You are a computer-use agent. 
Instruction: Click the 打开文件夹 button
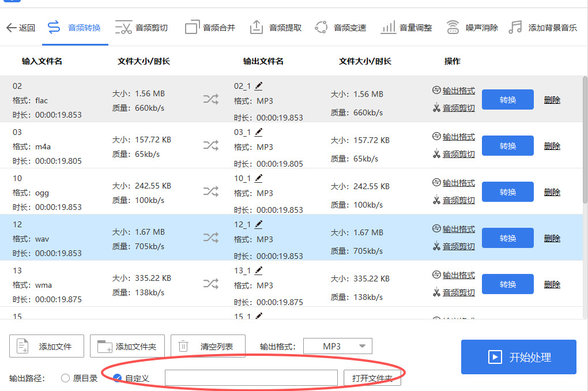[x=372, y=378]
